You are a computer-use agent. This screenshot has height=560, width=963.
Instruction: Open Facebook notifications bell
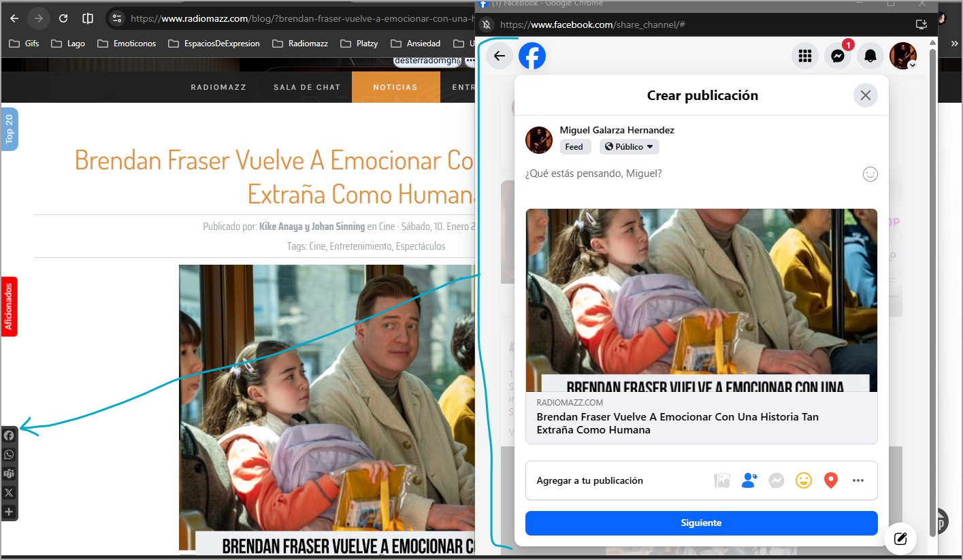tap(870, 56)
